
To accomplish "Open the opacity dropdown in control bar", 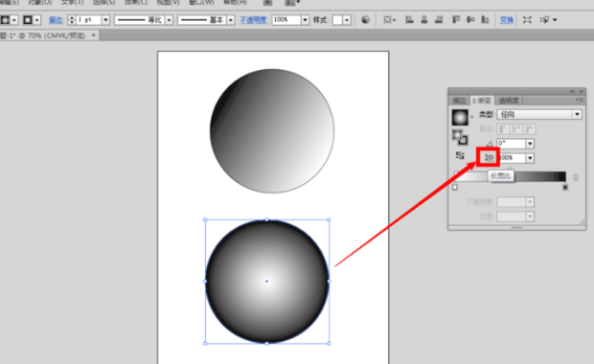I will point(305,20).
